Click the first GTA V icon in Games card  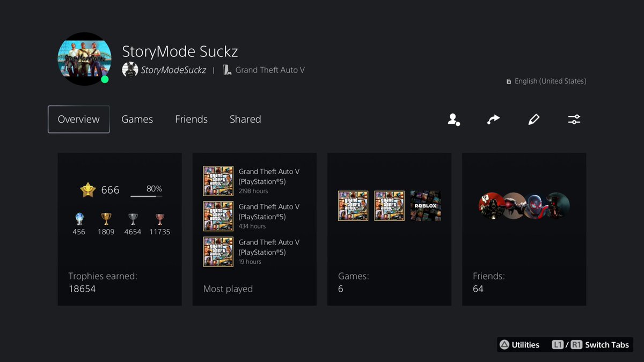[x=353, y=206]
